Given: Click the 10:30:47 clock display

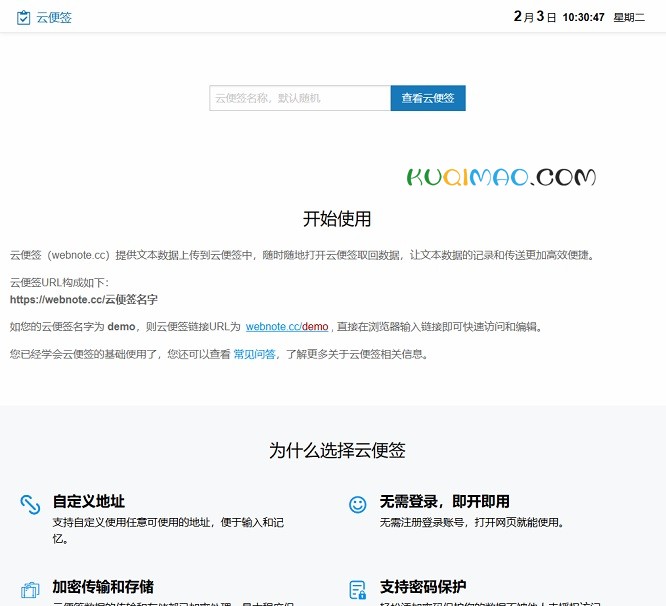Looking at the screenshot, I should [583, 17].
